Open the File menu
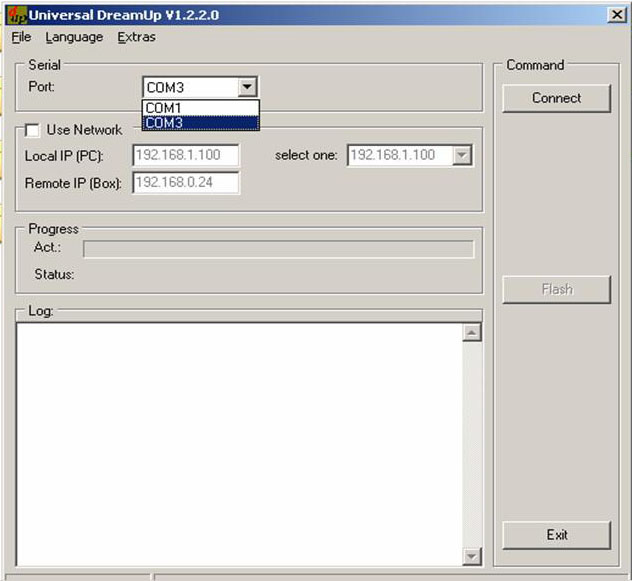The width and height of the screenshot is (632, 581). tap(21, 37)
